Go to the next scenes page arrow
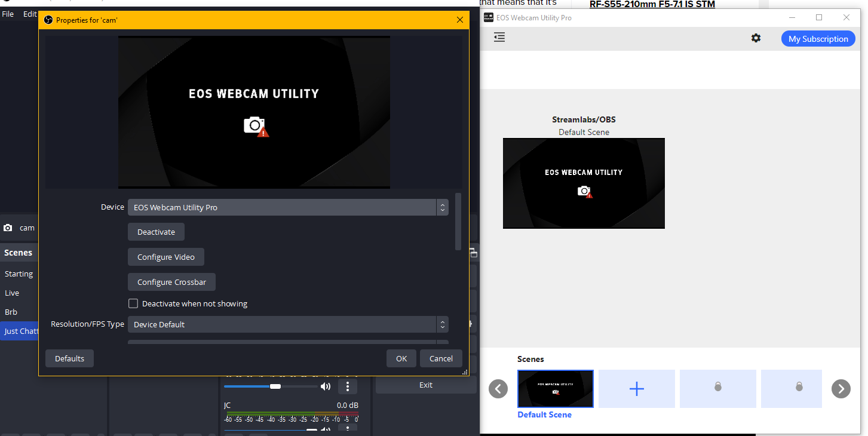The height and width of the screenshot is (436, 868). [x=841, y=389]
